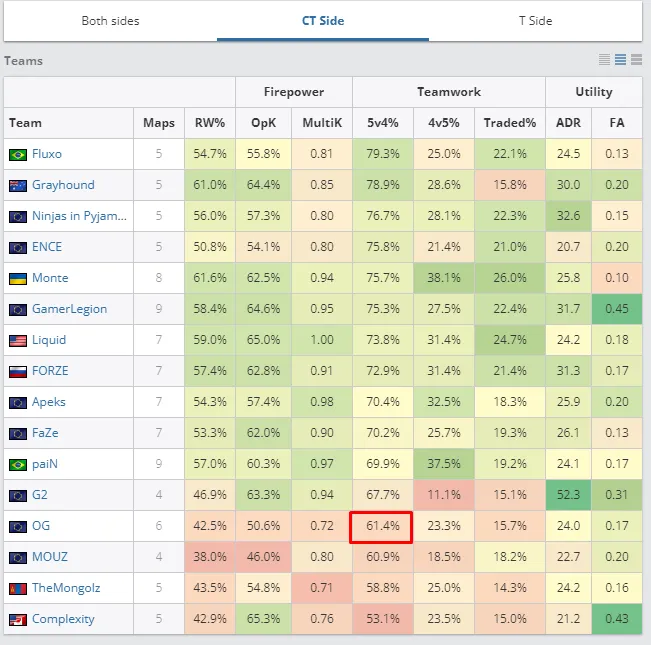This screenshot has height=645, width=651.
Task: Choose the spacious table density icon
Action: pos(636,60)
